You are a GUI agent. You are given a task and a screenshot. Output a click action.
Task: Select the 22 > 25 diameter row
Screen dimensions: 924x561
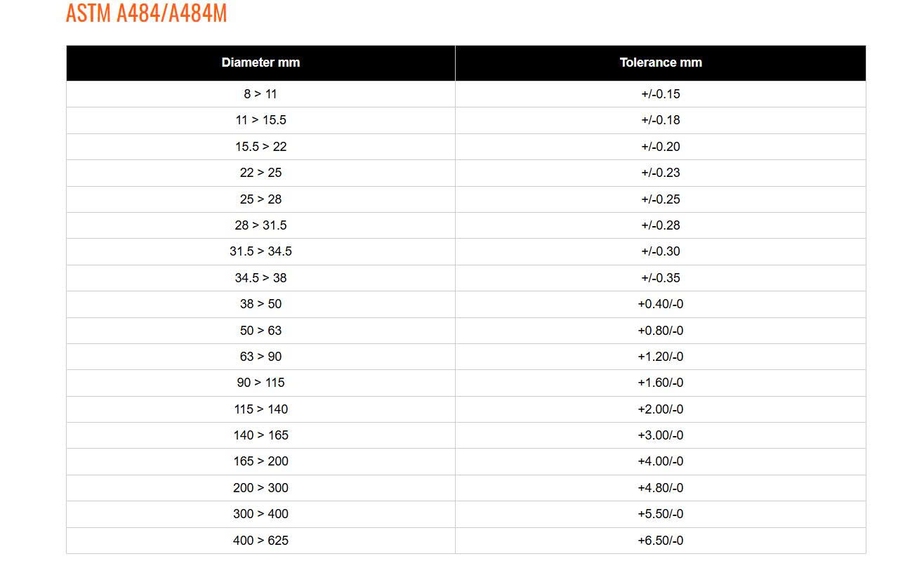pyautogui.click(x=466, y=173)
